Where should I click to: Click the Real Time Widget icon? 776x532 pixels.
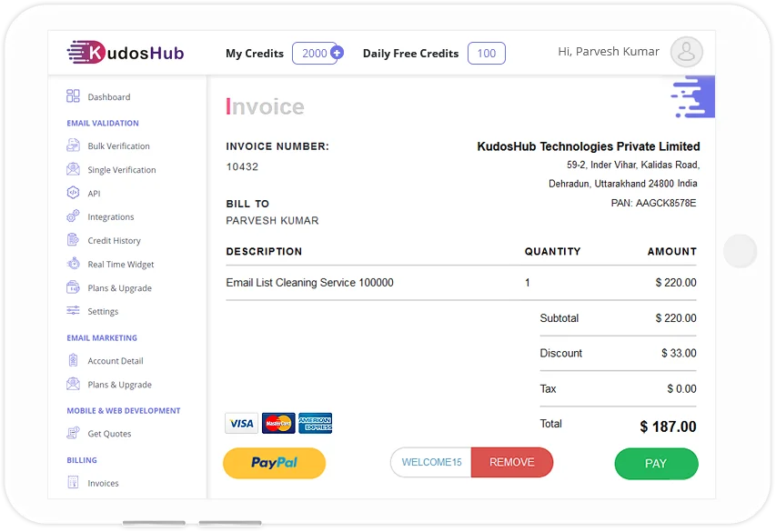(x=73, y=264)
